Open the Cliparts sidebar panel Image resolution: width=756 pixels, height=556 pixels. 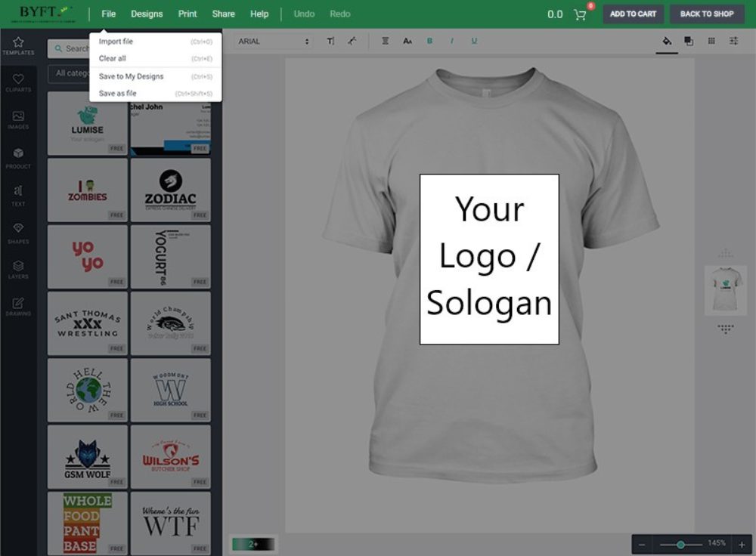[x=18, y=83]
